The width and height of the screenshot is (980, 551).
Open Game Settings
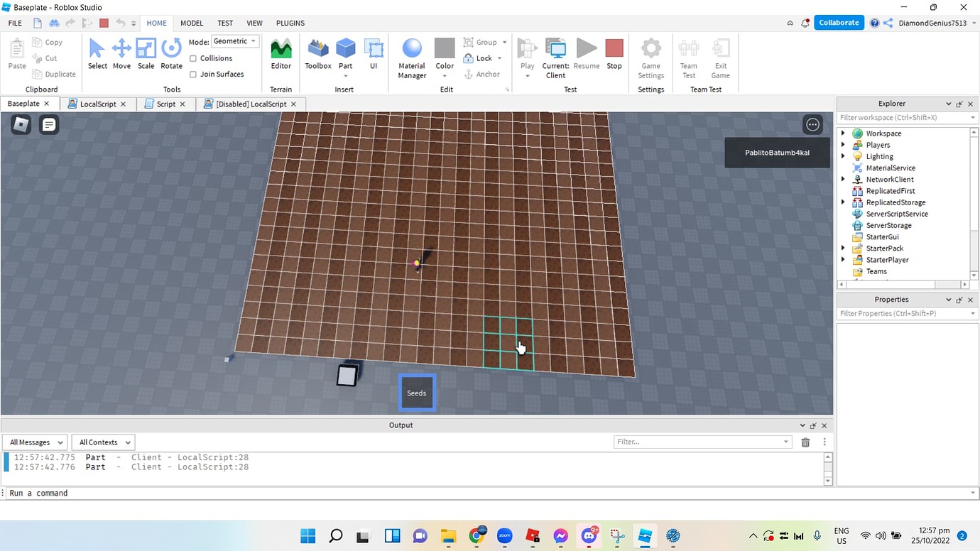click(651, 58)
